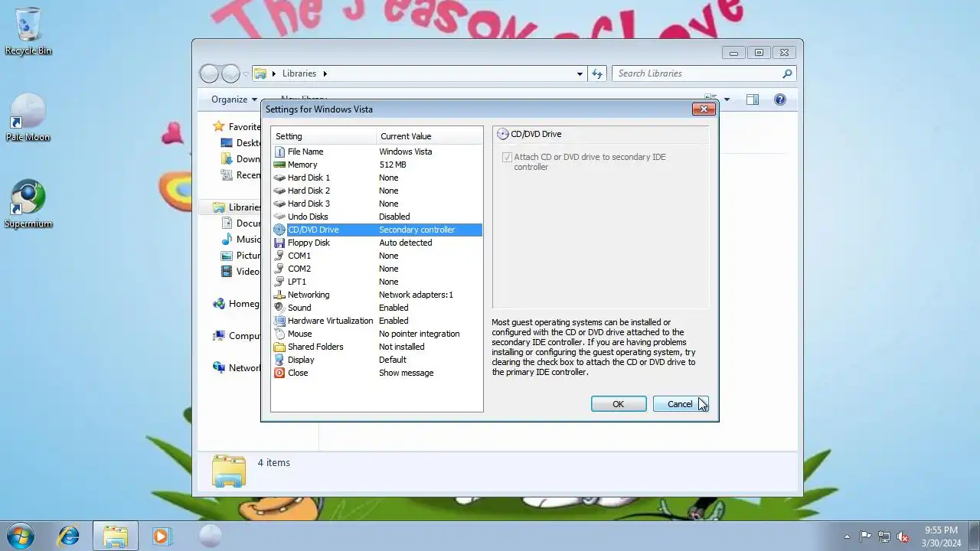Viewport: 980px width, 551px height.
Task: Click the Shared Folders icon
Action: tap(279, 347)
